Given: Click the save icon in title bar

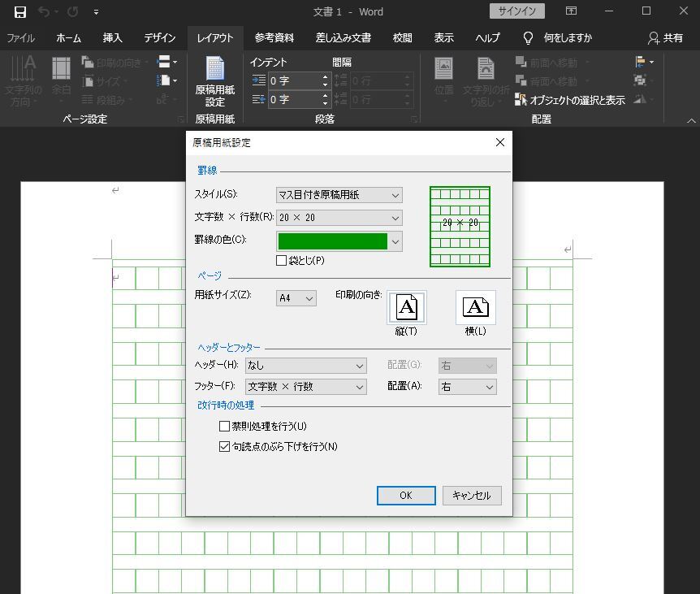Looking at the screenshot, I should click(19, 12).
